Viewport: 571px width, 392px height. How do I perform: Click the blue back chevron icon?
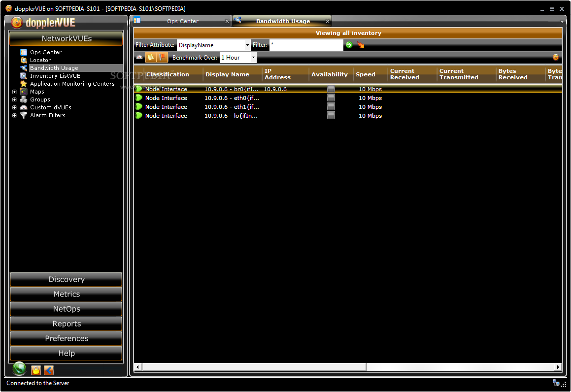point(49,370)
